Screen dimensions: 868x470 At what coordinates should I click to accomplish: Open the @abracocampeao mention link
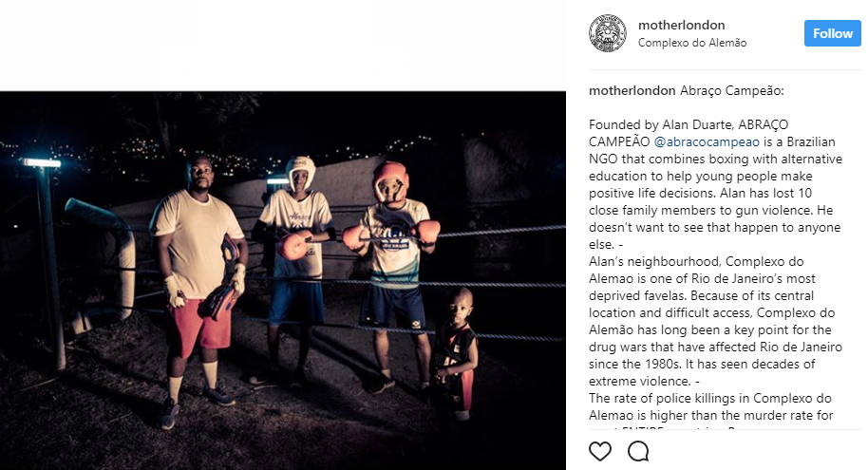(707, 141)
